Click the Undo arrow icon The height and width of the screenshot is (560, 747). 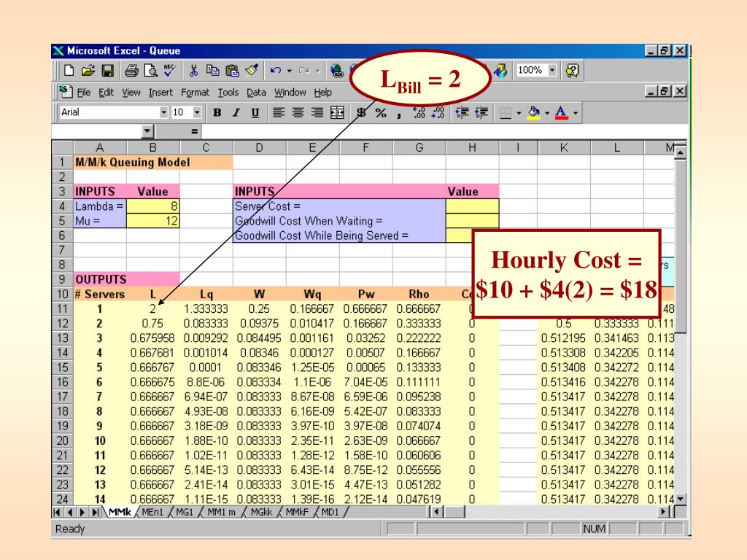tap(275, 71)
